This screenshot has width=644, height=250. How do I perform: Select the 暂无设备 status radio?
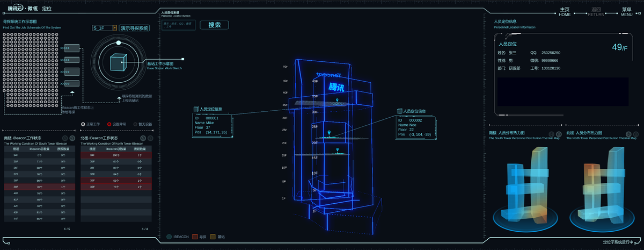[135, 124]
